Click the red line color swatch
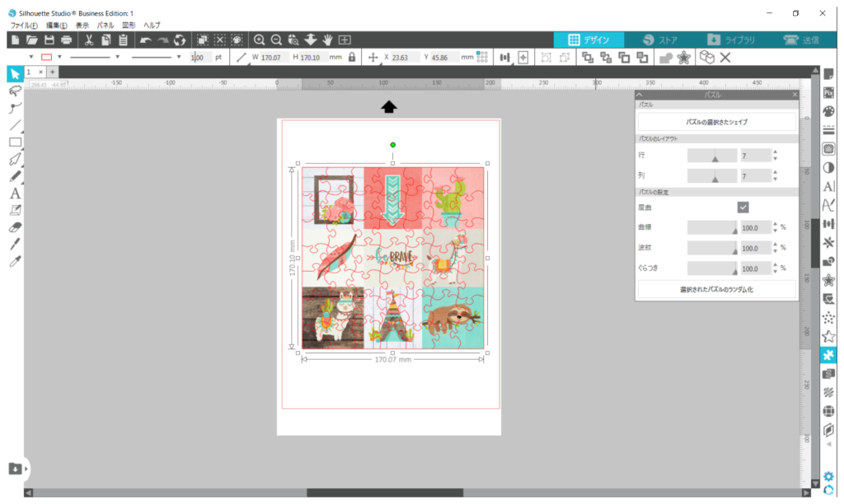844x504 pixels. (x=47, y=57)
